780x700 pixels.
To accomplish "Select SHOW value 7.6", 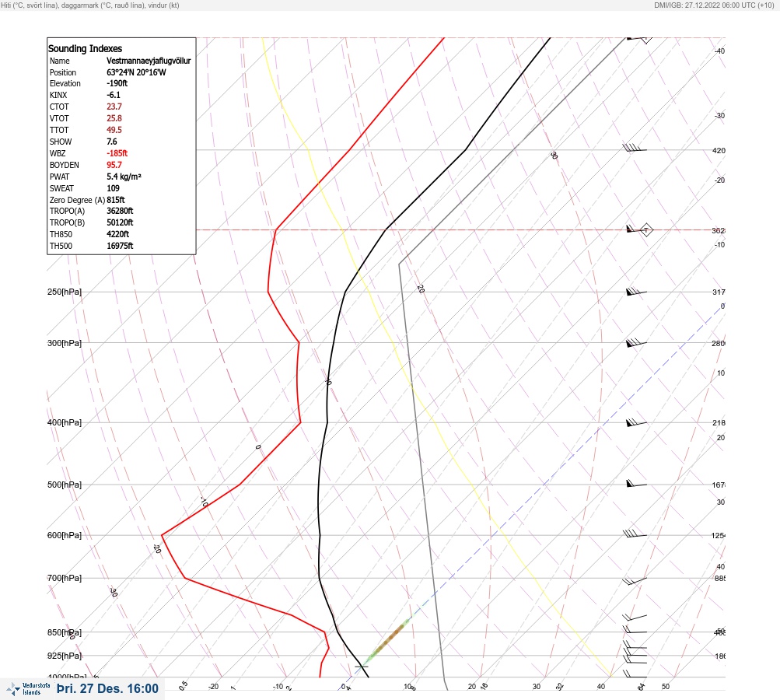I will coord(112,142).
